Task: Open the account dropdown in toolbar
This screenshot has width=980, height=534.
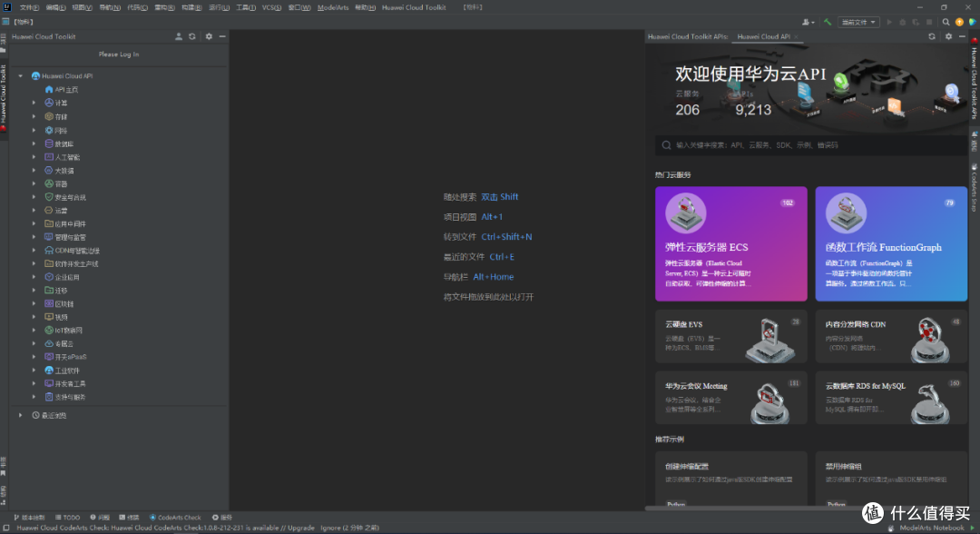Action: click(x=808, y=22)
